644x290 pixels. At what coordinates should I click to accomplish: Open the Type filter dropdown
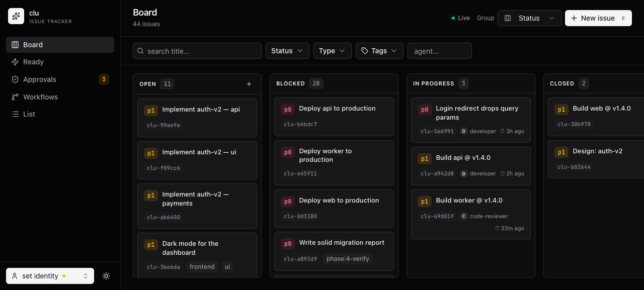[332, 51]
